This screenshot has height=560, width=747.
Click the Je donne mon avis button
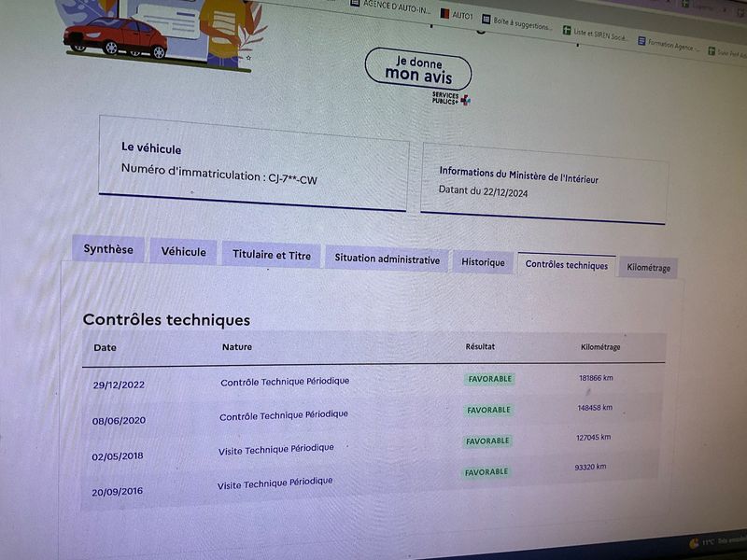(418, 69)
